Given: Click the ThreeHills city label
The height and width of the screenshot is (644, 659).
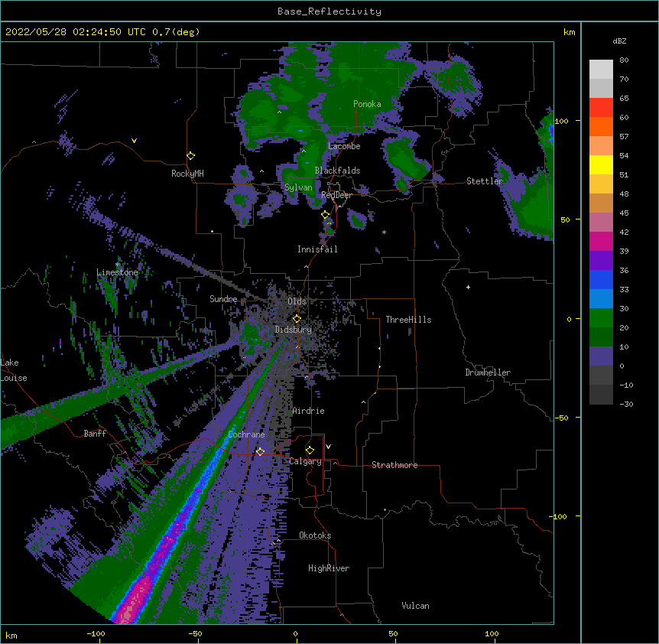Looking at the screenshot, I should (408, 320).
